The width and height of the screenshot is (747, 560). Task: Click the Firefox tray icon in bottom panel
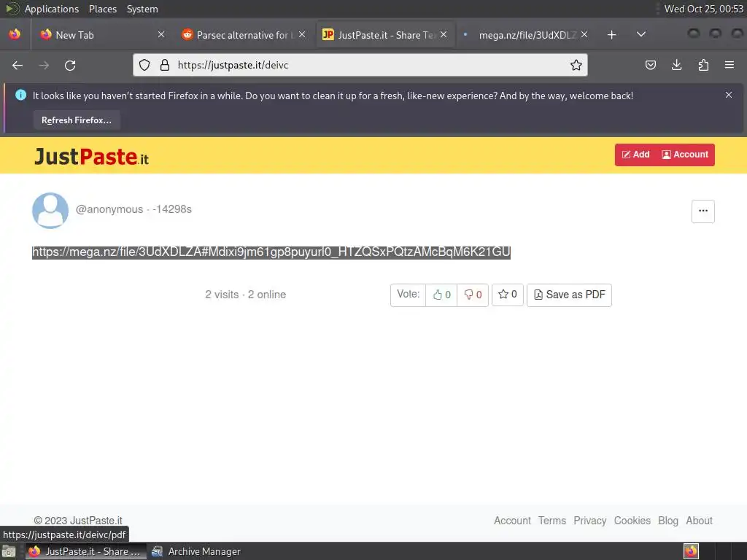tap(691, 551)
